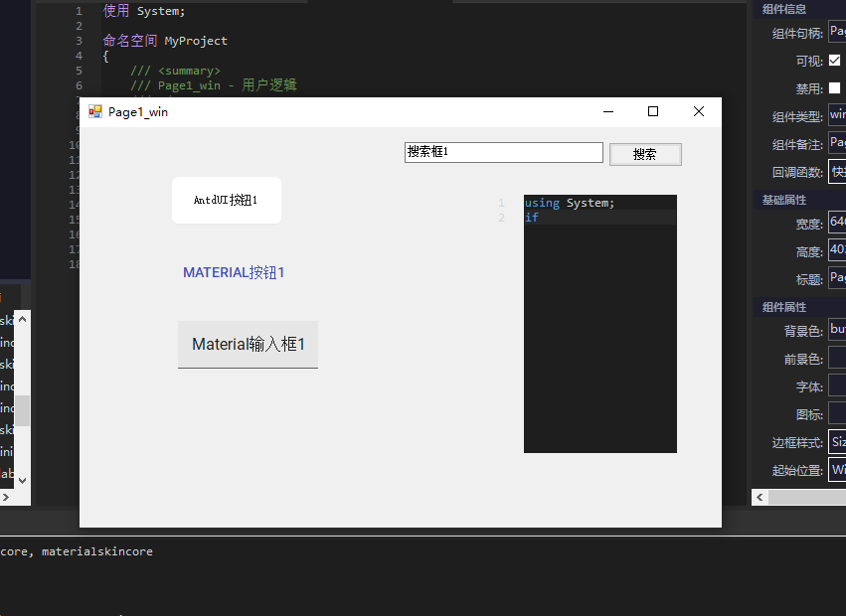Click the '使用 System;' code line
This screenshot has height=616, width=846.
[144, 11]
